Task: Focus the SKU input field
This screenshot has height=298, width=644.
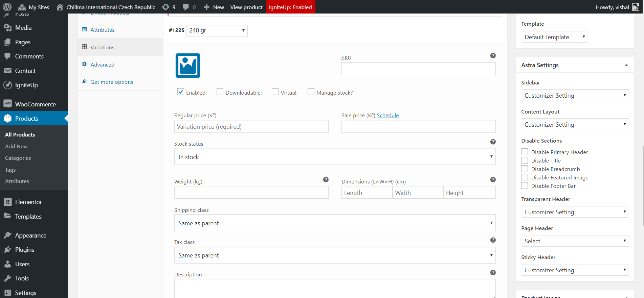Action: point(418,69)
